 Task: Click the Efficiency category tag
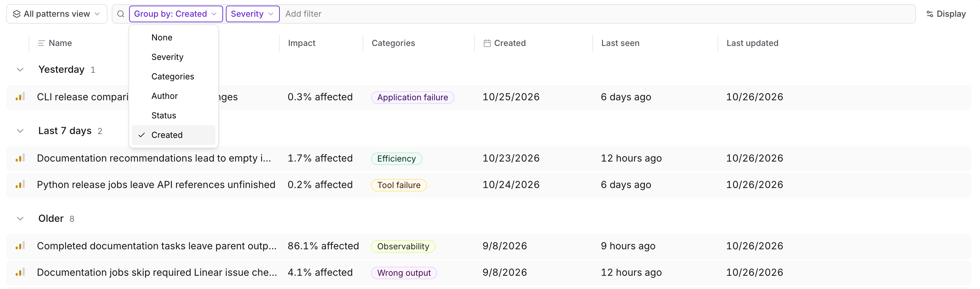click(396, 158)
